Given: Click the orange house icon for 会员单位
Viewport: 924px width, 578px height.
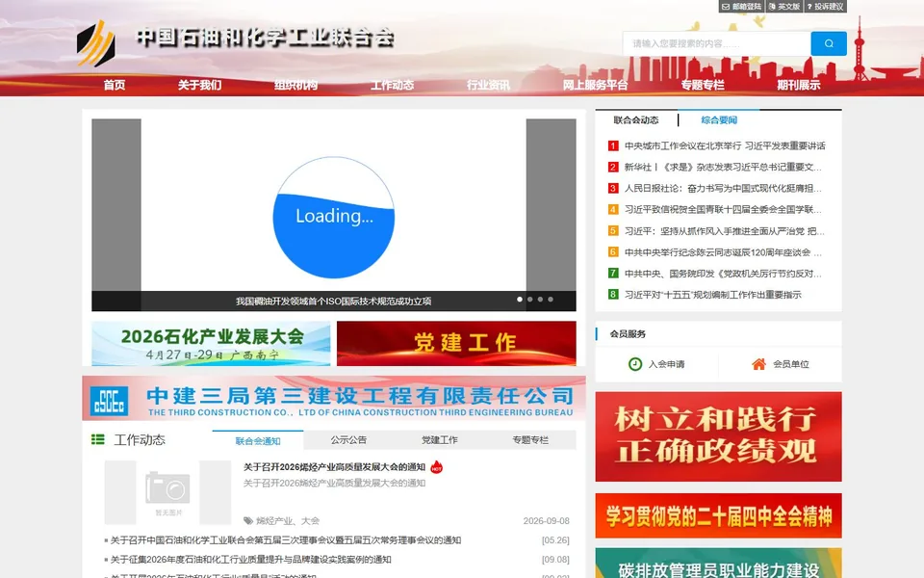Looking at the screenshot, I should pos(759,364).
